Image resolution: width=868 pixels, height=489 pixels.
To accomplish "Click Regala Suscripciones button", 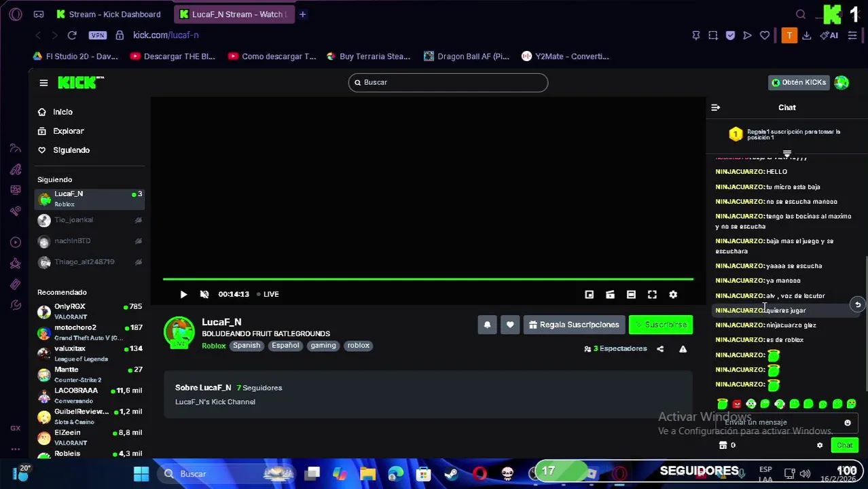I will tap(574, 325).
